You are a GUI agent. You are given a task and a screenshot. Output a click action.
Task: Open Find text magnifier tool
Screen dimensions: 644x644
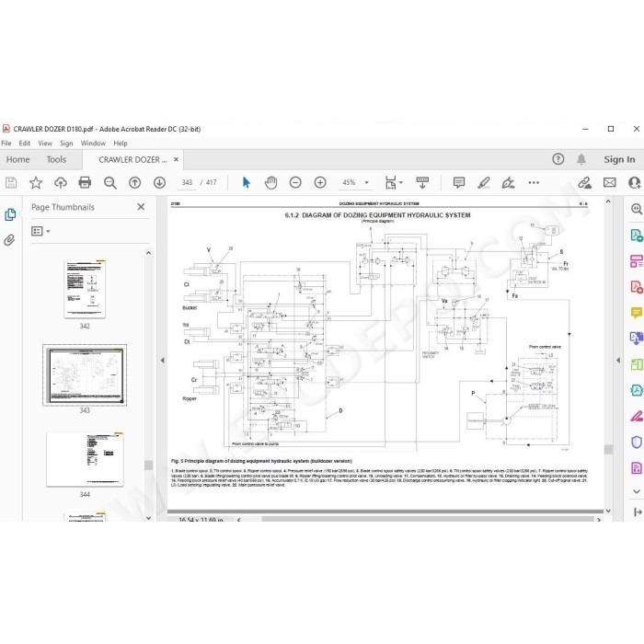tap(110, 183)
